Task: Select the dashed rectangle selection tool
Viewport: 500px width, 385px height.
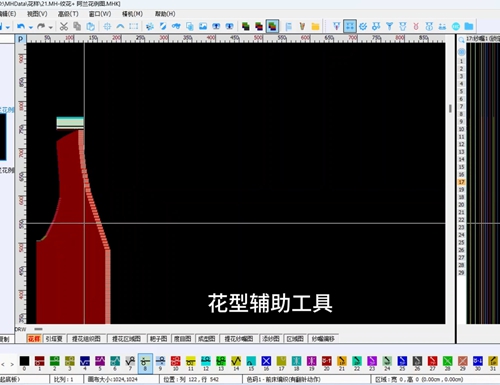Action: click(133, 26)
